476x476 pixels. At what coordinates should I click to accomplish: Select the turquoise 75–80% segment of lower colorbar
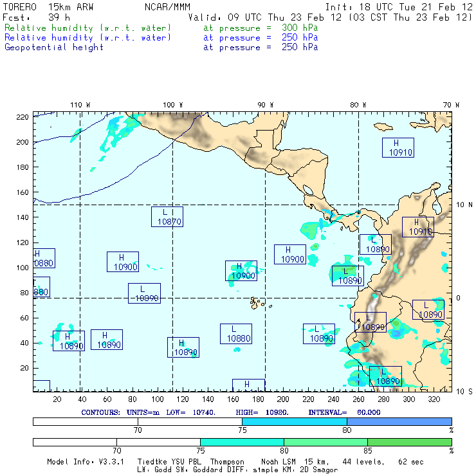(243, 442)
